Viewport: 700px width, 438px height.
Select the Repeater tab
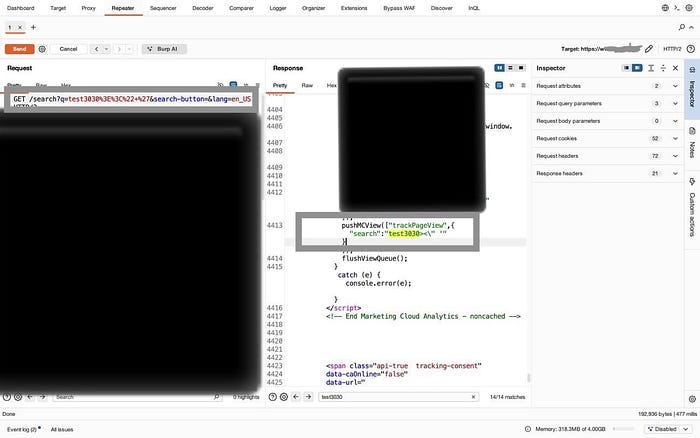pyautogui.click(x=123, y=8)
